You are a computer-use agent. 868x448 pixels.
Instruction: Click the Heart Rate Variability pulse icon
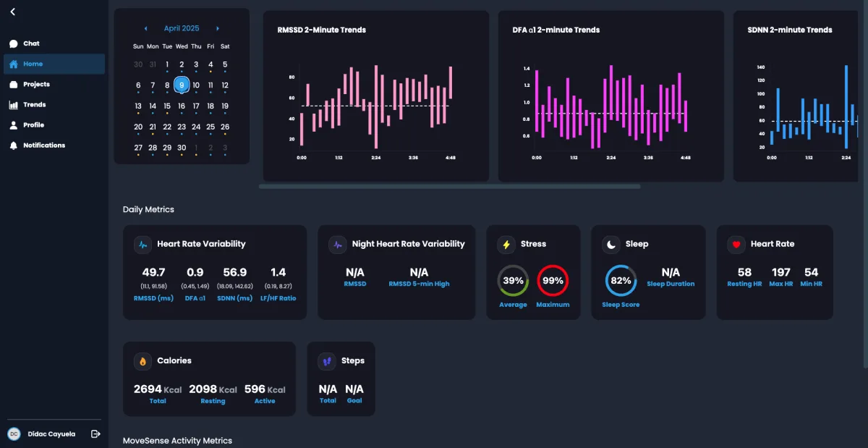pyautogui.click(x=143, y=245)
